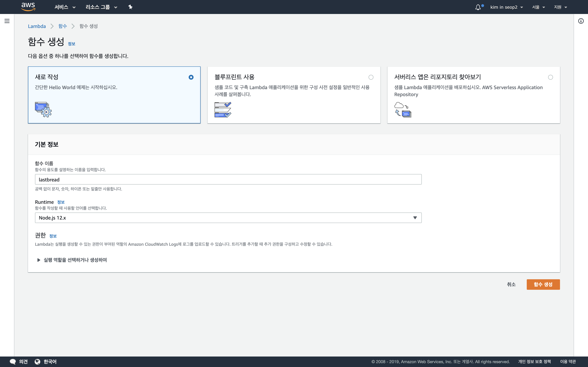Viewport: 588px width, 367px height.
Task: Open the notifications bell icon
Action: [478, 7]
